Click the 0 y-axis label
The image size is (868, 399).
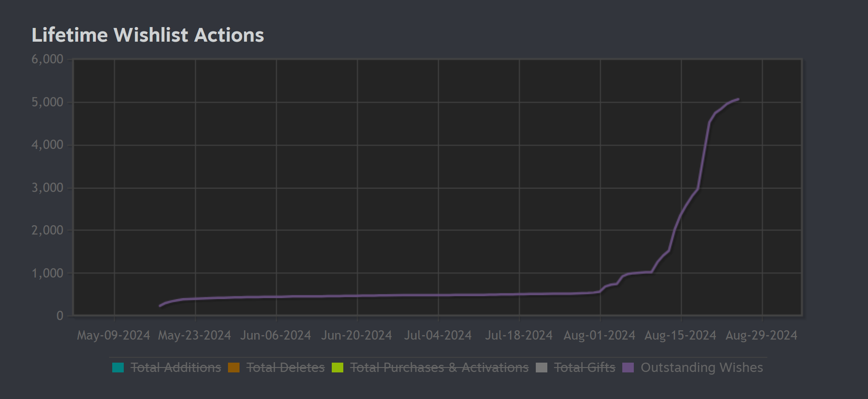point(60,316)
